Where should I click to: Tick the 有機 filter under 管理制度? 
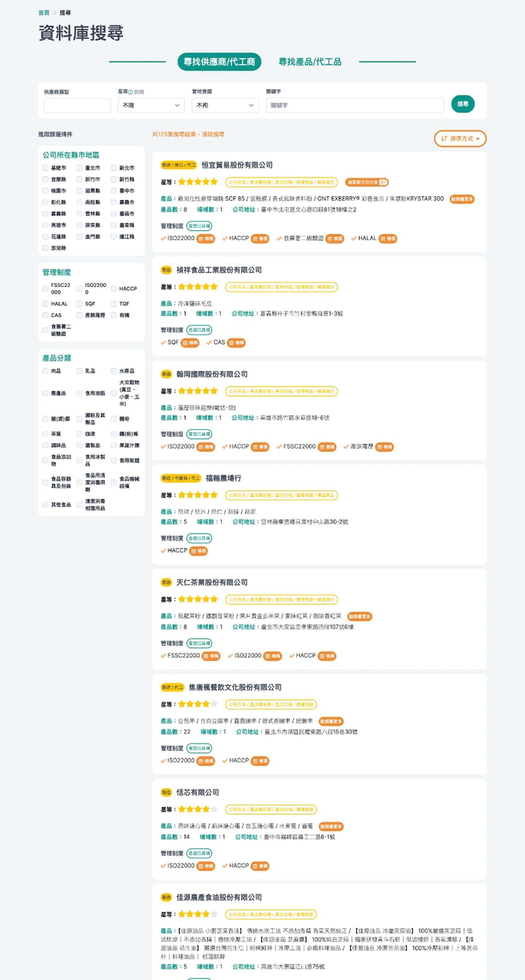tap(114, 315)
